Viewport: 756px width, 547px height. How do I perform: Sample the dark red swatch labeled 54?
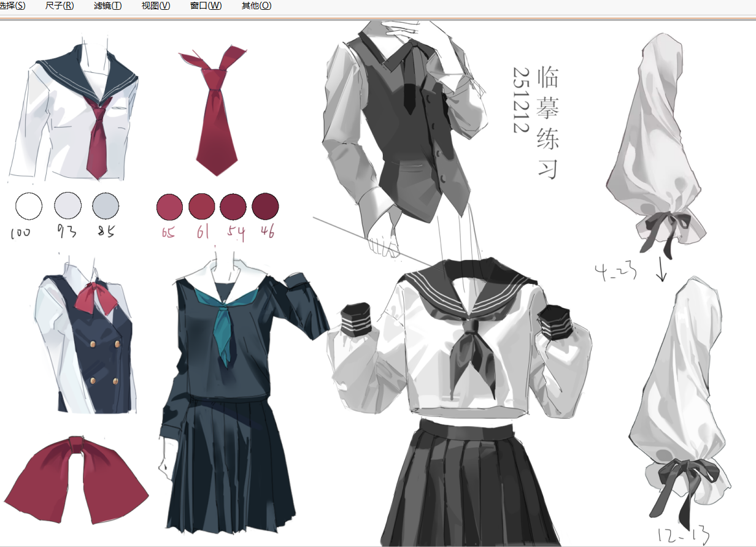[233, 207]
